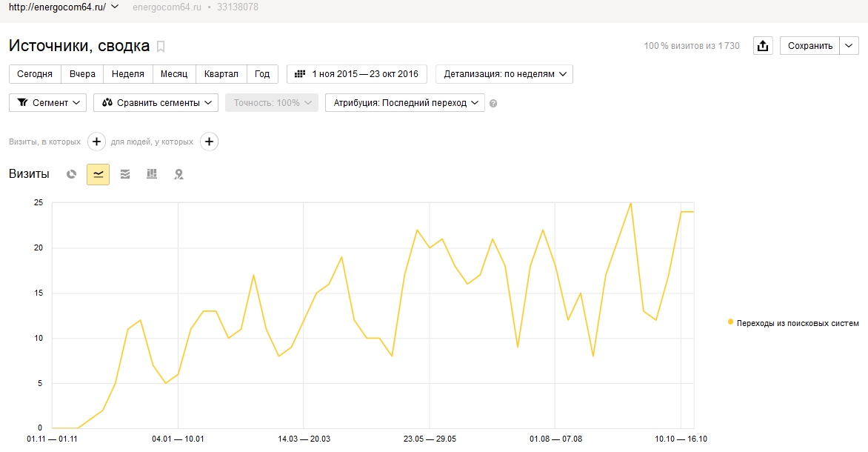
Task: Add people condition with second plus button
Action: point(210,142)
